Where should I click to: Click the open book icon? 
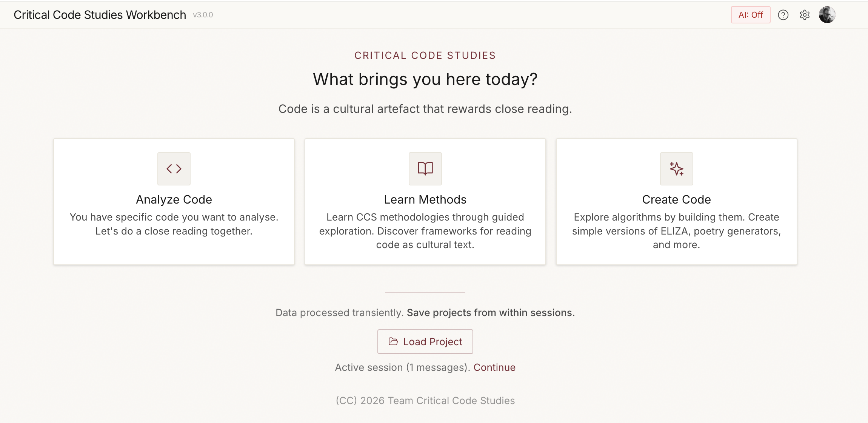[x=425, y=169]
